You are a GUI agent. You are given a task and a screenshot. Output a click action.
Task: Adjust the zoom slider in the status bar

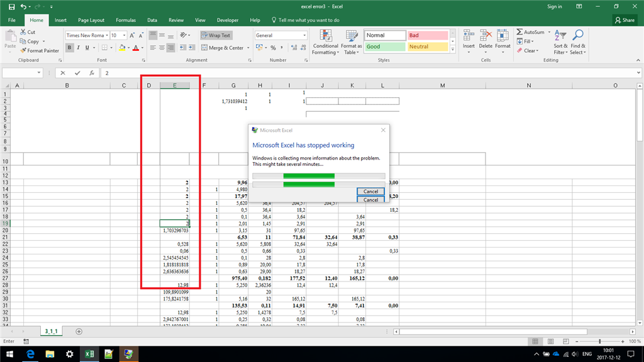coord(599,341)
